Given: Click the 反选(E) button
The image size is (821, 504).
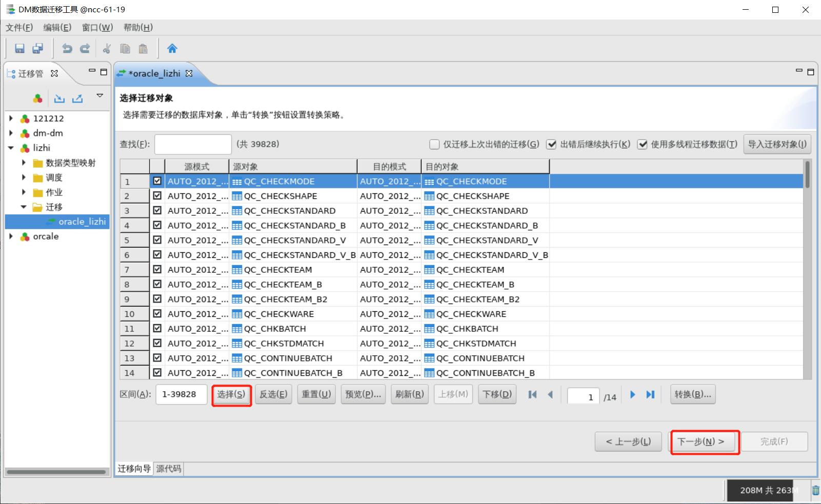Looking at the screenshot, I should coord(273,394).
